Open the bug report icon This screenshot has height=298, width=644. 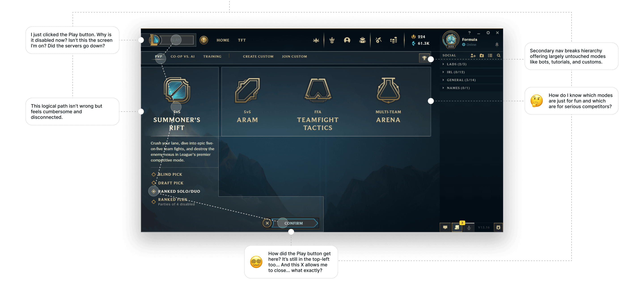(498, 227)
